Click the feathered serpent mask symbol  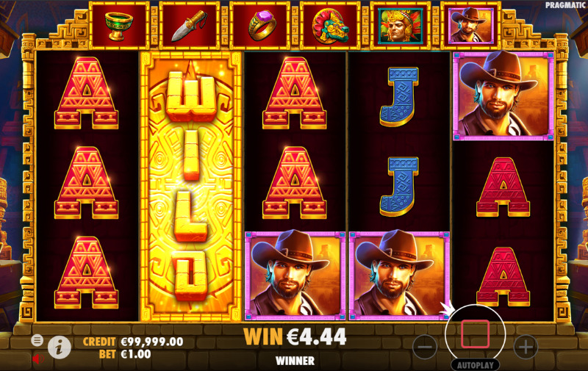point(330,26)
